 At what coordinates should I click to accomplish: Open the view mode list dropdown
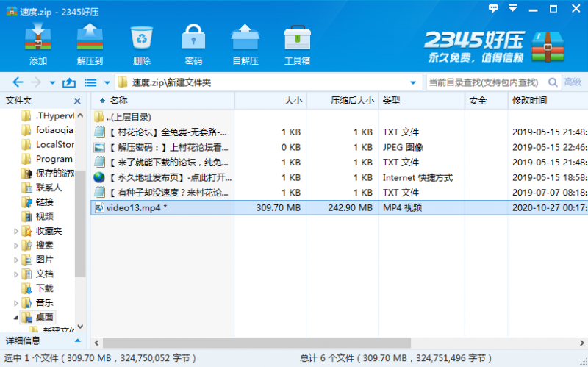tap(107, 82)
